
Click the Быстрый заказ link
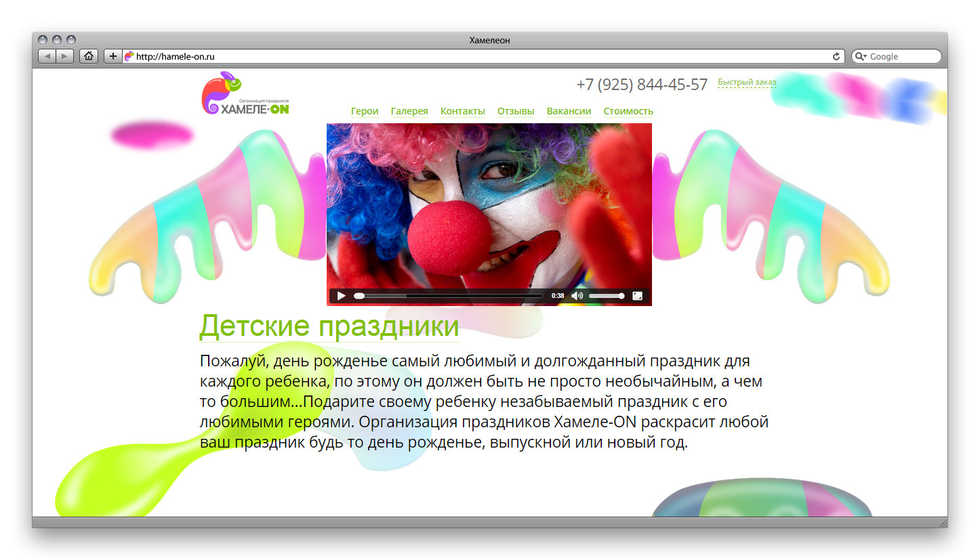pos(747,82)
